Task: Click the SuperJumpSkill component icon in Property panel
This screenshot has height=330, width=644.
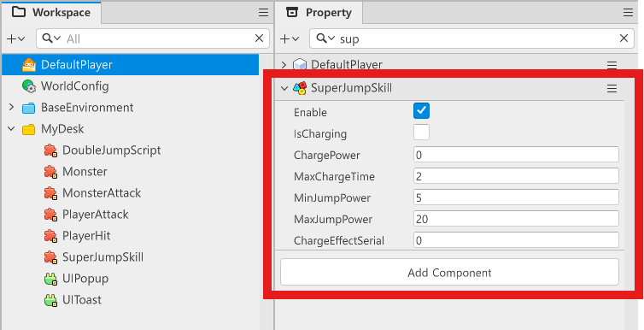Action: (300, 88)
